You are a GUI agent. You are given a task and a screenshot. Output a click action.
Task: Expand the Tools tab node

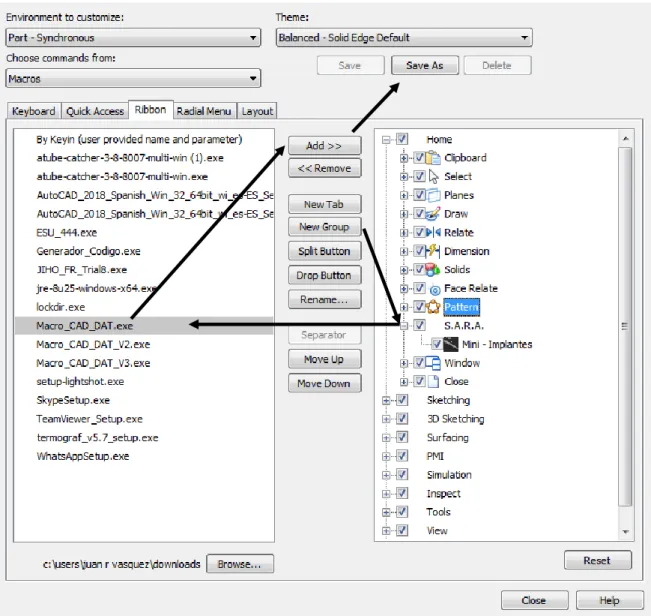[386, 512]
